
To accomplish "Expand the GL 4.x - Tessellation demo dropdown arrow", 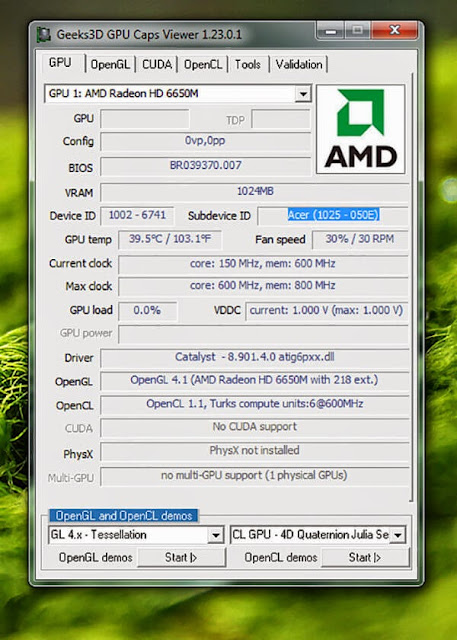I will [215, 535].
